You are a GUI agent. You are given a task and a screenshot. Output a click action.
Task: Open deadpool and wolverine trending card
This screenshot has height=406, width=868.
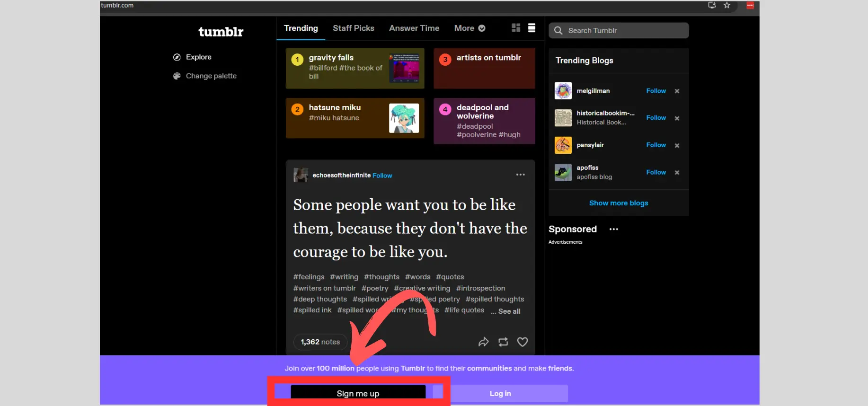(x=484, y=121)
